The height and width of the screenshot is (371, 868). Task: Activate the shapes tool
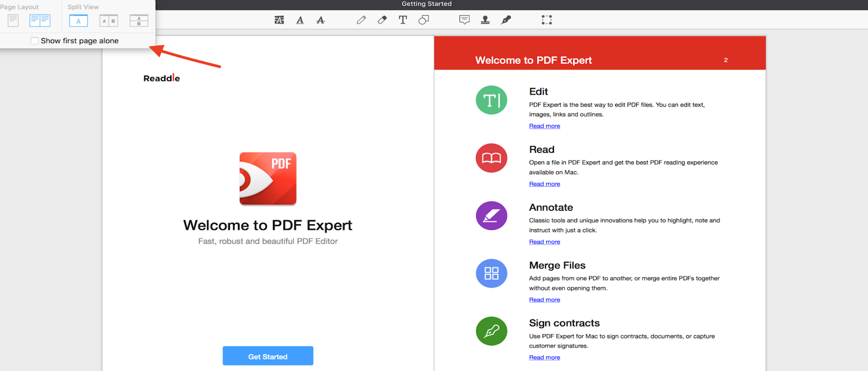pyautogui.click(x=424, y=20)
